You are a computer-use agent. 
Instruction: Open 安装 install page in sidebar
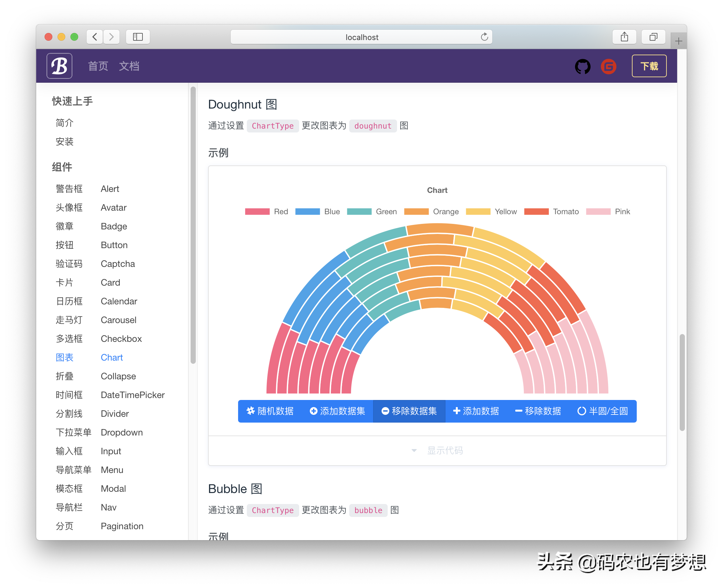(64, 141)
